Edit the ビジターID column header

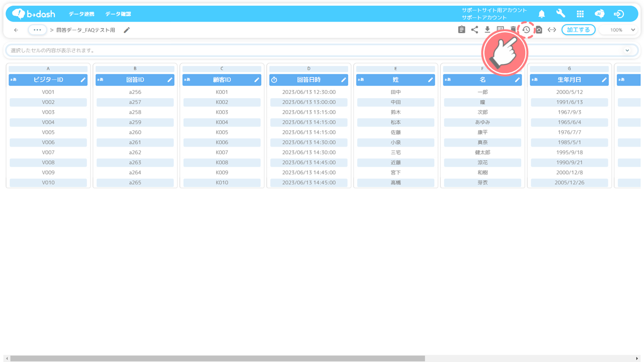pos(83,79)
